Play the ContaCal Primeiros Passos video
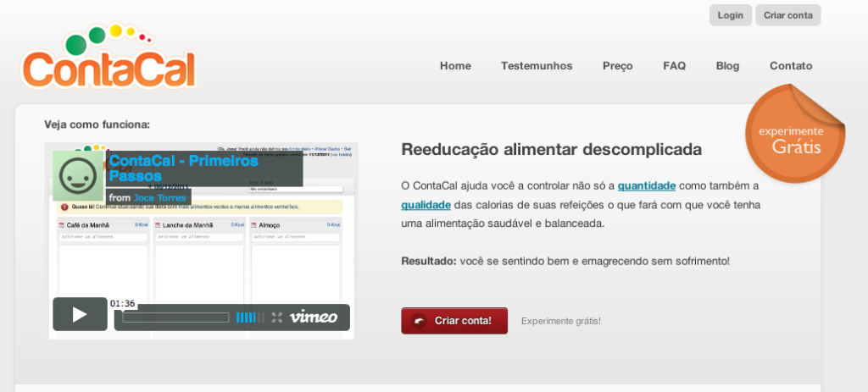868x392 pixels. [x=80, y=314]
